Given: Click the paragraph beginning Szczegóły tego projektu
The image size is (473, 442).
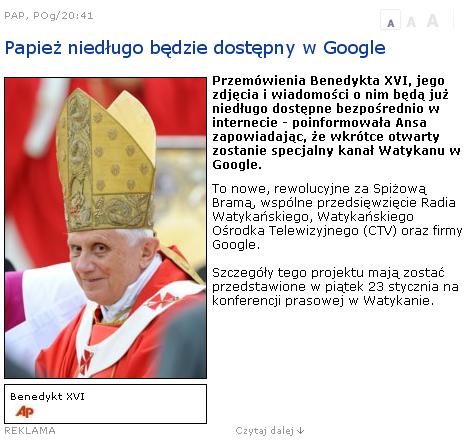Looking at the screenshot, I should (x=335, y=287).
